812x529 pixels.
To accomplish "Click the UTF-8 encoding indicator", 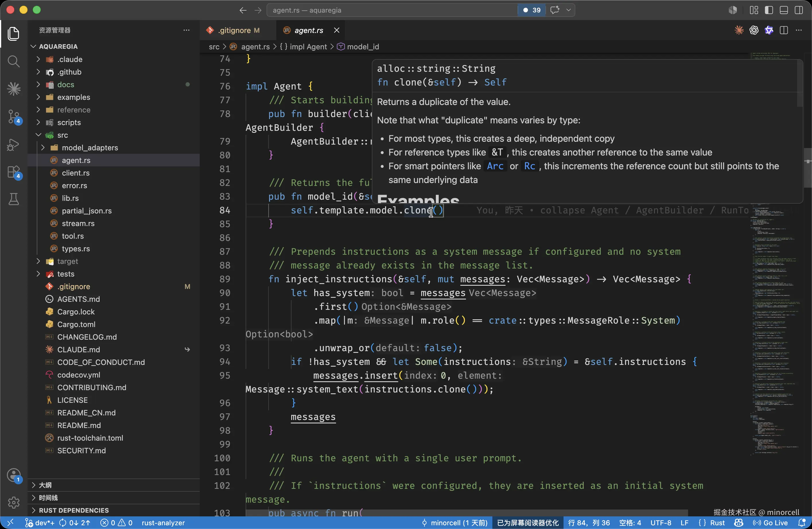I will pyautogui.click(x=661, y=522).
